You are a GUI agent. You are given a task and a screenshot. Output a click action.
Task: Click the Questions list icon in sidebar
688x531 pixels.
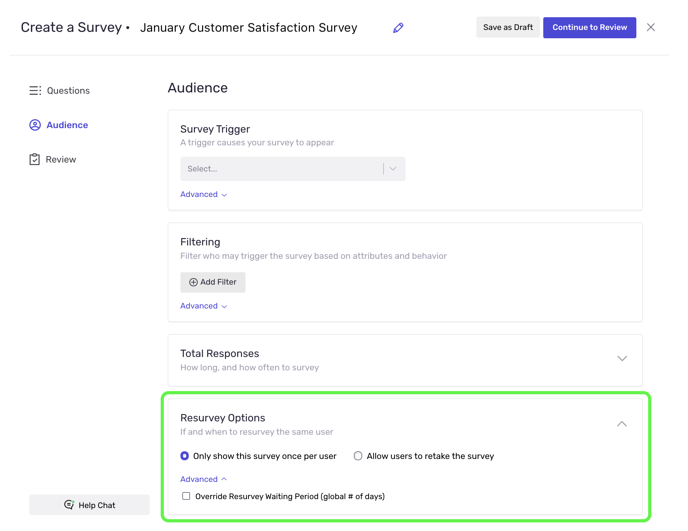[35, 91]
